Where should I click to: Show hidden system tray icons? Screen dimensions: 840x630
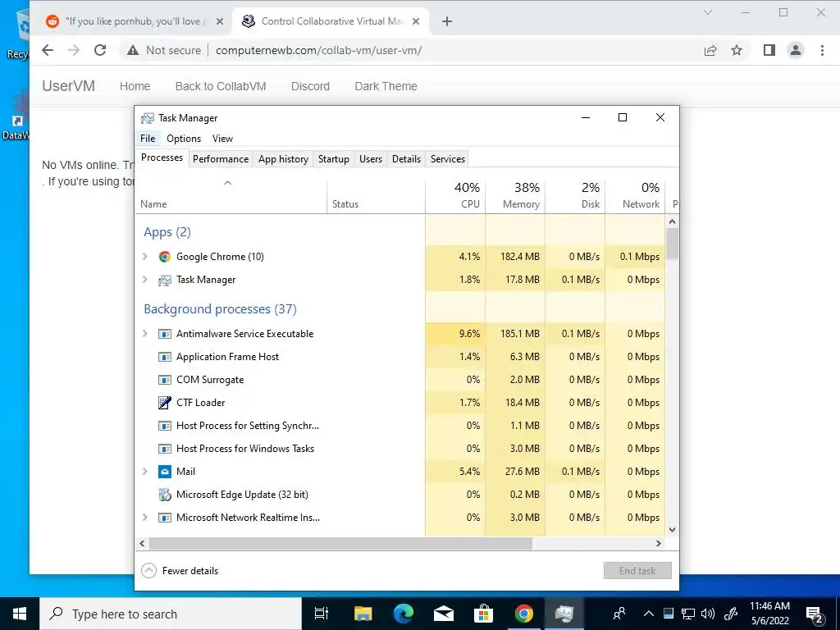[648, 614]
